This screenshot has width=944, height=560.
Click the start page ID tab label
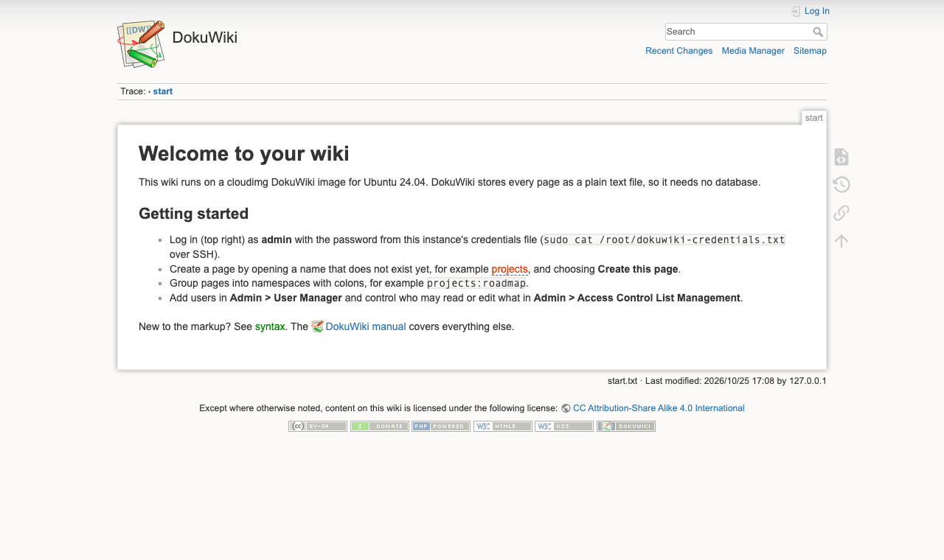[814, 118]
